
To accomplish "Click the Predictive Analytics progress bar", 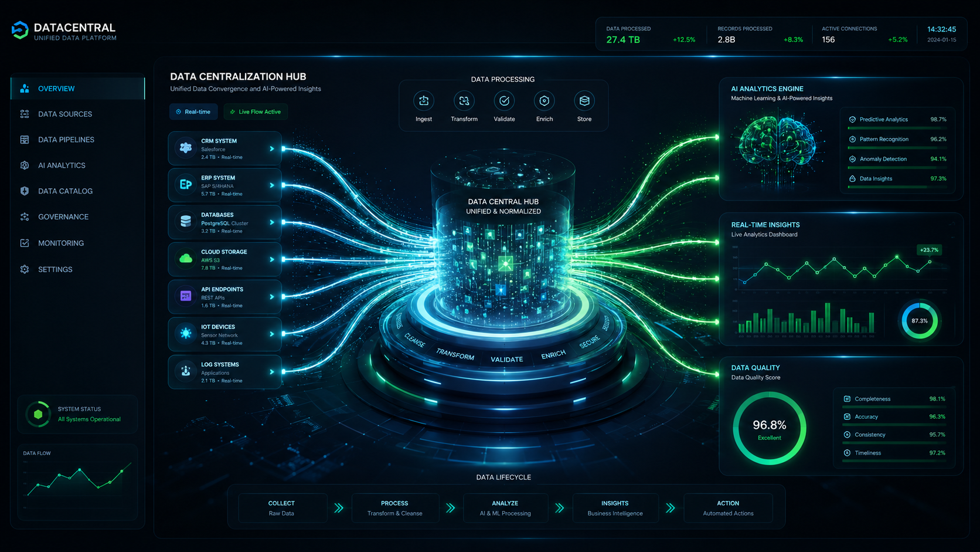I will pos(897,128).
